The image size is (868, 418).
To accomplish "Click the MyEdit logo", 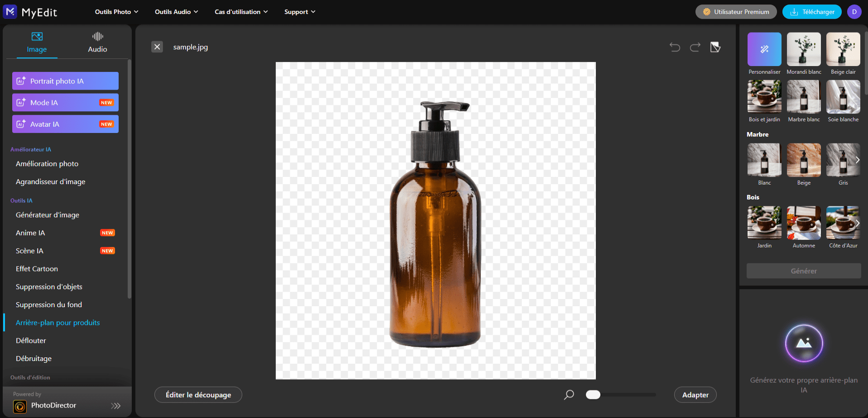I will (30, 12).
